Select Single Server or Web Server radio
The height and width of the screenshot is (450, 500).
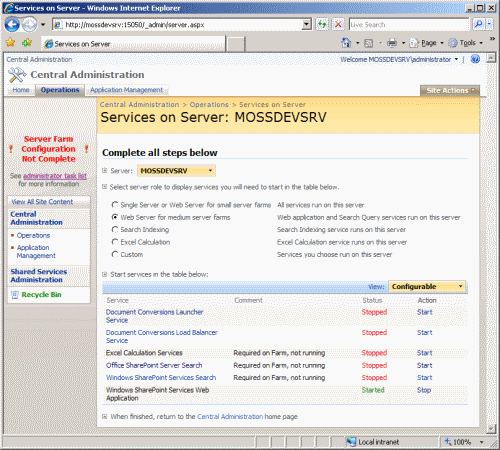(115, 205)
